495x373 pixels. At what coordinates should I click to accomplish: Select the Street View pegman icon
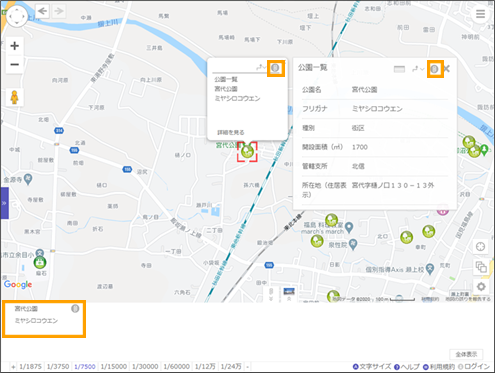(14, 97)
